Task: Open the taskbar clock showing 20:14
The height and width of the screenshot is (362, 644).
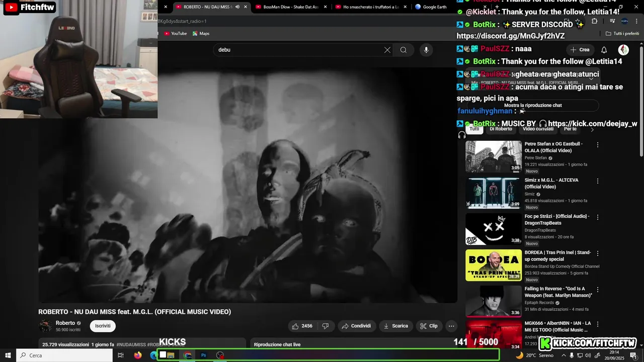Action: (614, 355)
